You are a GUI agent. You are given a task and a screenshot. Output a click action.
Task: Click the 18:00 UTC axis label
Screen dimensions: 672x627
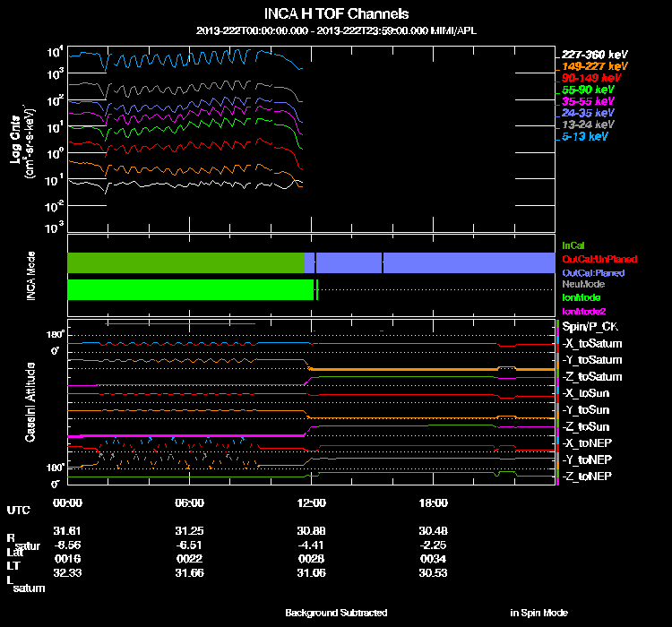click(434, 502)
